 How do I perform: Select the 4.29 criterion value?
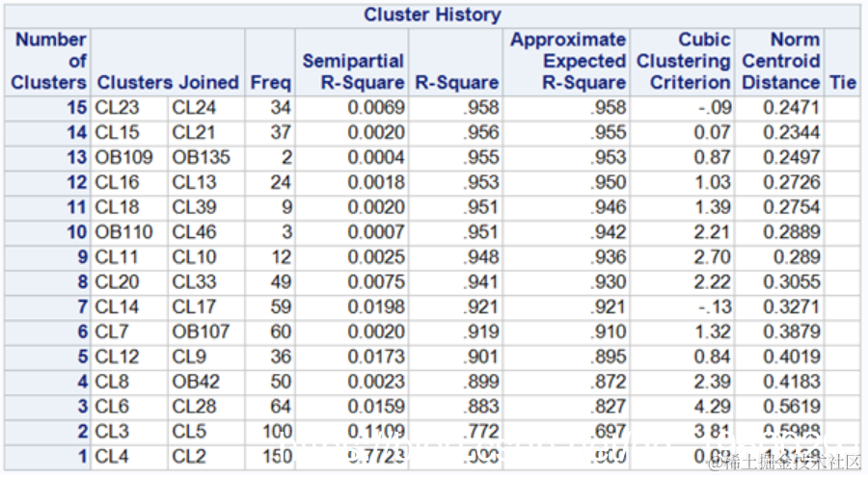coord(713,407)
